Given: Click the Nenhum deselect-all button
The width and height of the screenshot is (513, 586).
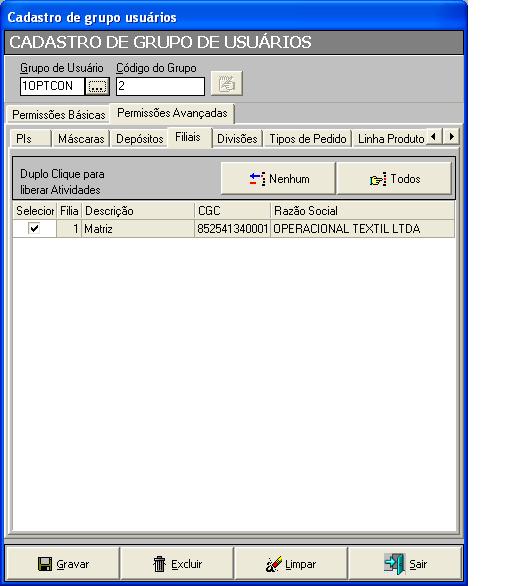Looking at the screenshot, I should click(278, 179).
